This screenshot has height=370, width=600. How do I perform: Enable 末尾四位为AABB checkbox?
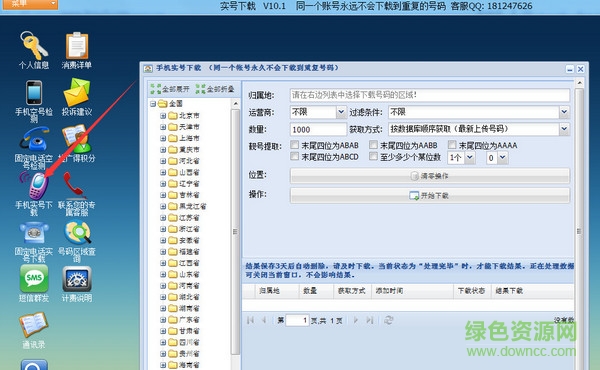point(373,145)
